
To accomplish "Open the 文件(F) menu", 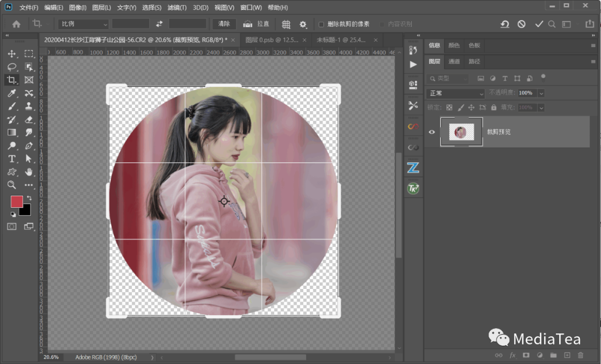I will [29, 7].
